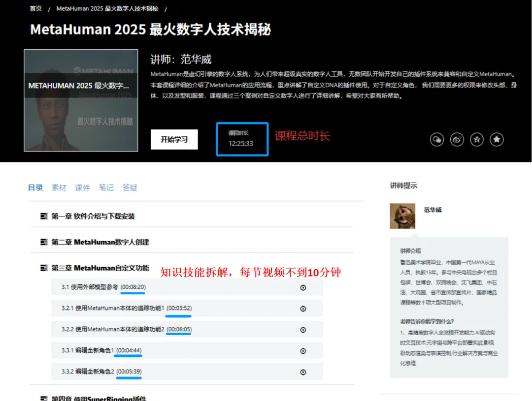The image size is (532, 401).
Task: Launch lesson 3.3.2 via its play icon
Action: coord(303,372)
